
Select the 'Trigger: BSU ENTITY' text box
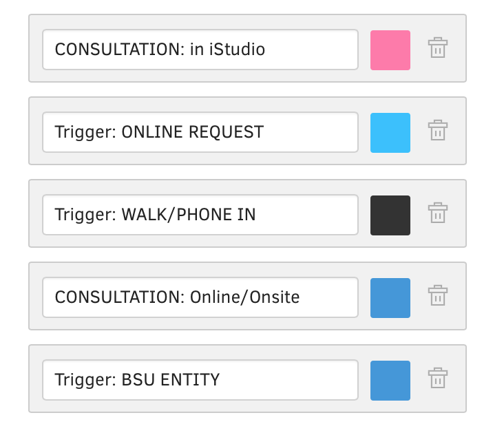tap(200, 380)
